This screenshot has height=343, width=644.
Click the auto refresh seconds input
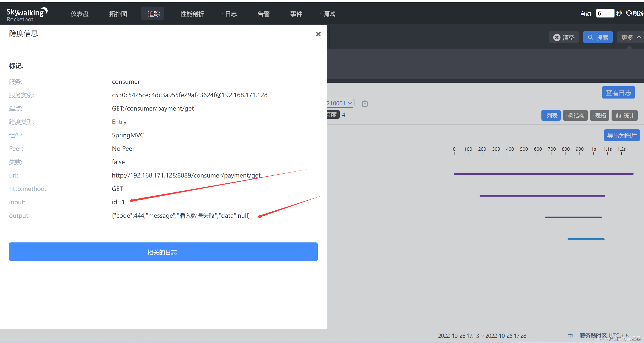605,13
